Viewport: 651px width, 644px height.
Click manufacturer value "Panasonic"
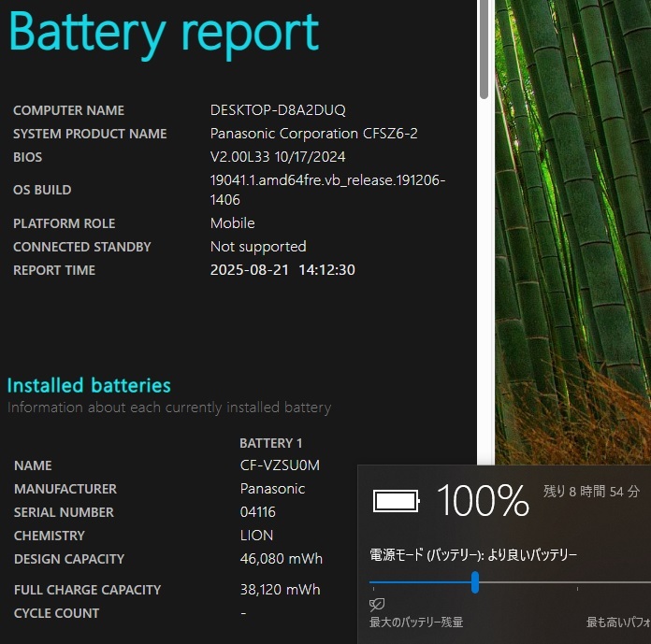click(x=272, y=489)
